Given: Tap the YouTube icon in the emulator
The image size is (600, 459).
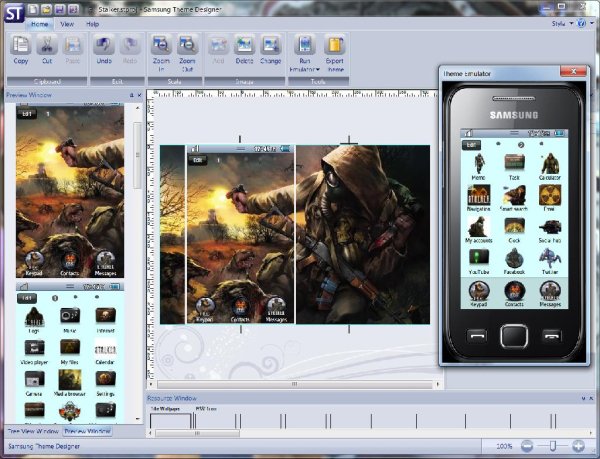Looking at the screenshot, I should pos(478,258).
